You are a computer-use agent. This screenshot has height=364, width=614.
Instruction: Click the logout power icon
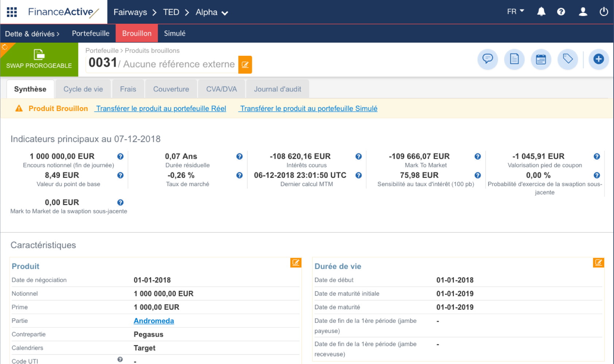pyautogui.click(x=604, y=11)
